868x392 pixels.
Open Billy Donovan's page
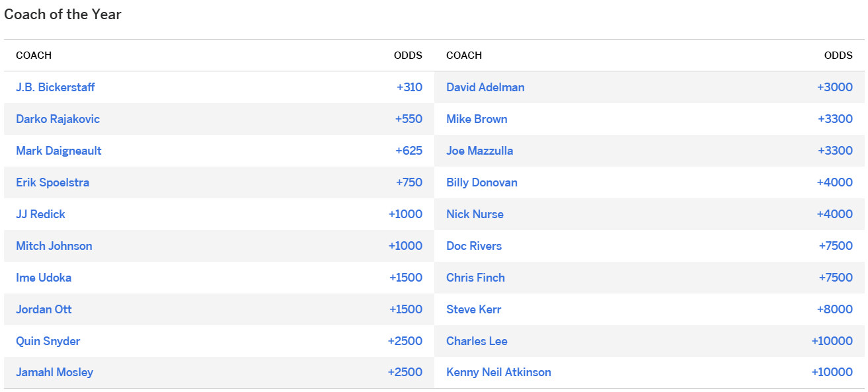[482, 182]
